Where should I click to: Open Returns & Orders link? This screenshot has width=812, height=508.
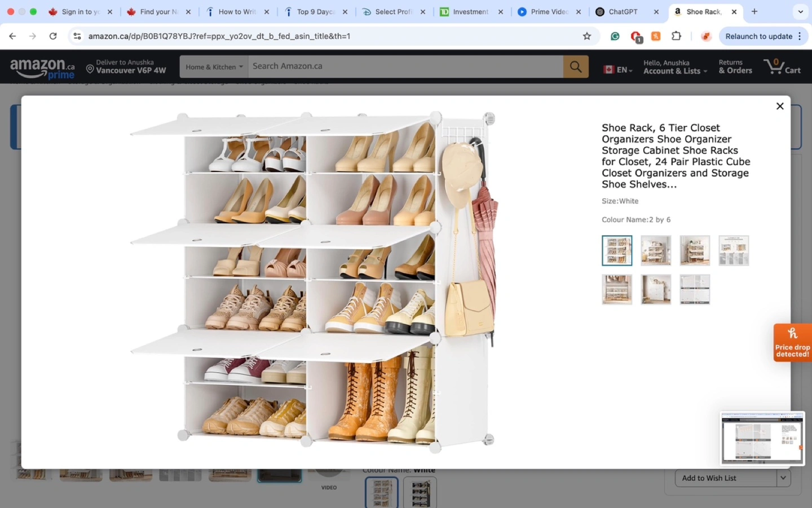pyautogui.click(x=735, y=67)
